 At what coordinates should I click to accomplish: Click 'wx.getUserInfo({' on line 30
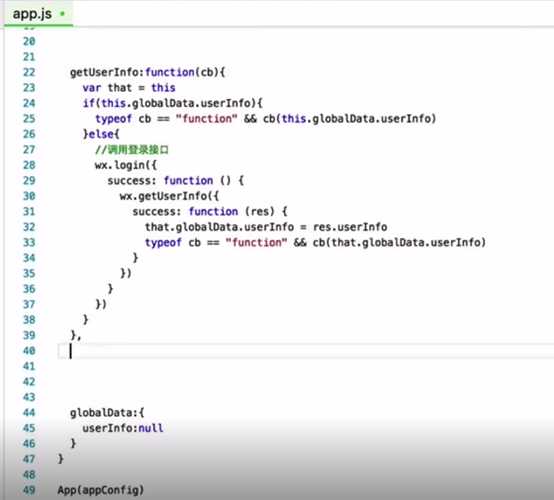(169, 196)
